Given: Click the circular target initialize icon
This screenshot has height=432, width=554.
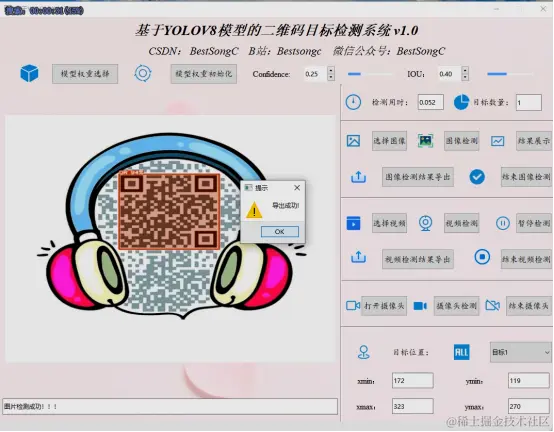Looking at the screenshot, I should [143, 73].
